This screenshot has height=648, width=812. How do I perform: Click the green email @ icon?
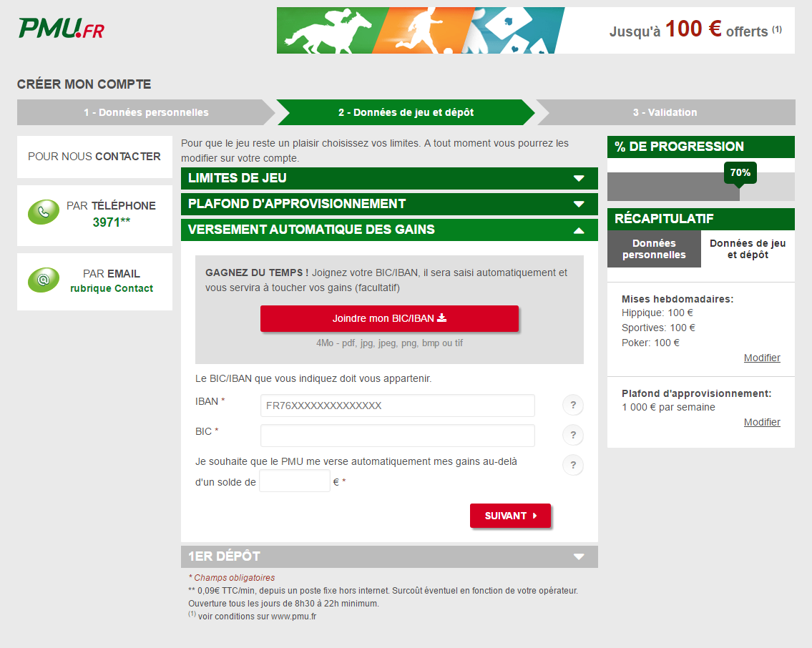(43, 279)
